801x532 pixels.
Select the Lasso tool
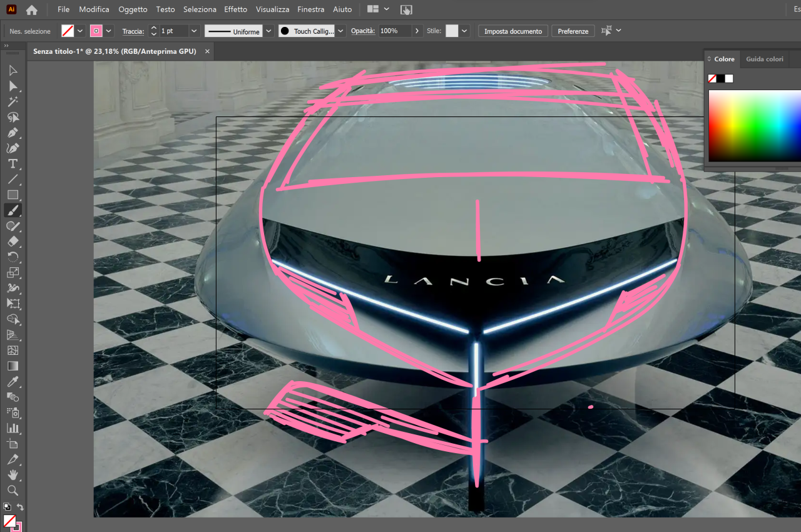click(13, 117)
